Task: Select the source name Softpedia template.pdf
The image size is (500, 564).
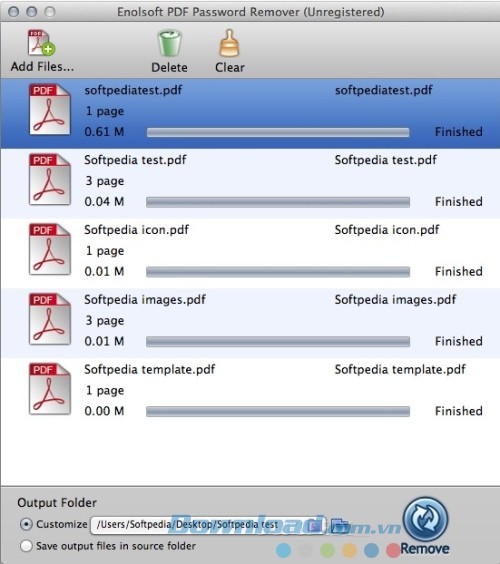Action: [x=150, y=369]
